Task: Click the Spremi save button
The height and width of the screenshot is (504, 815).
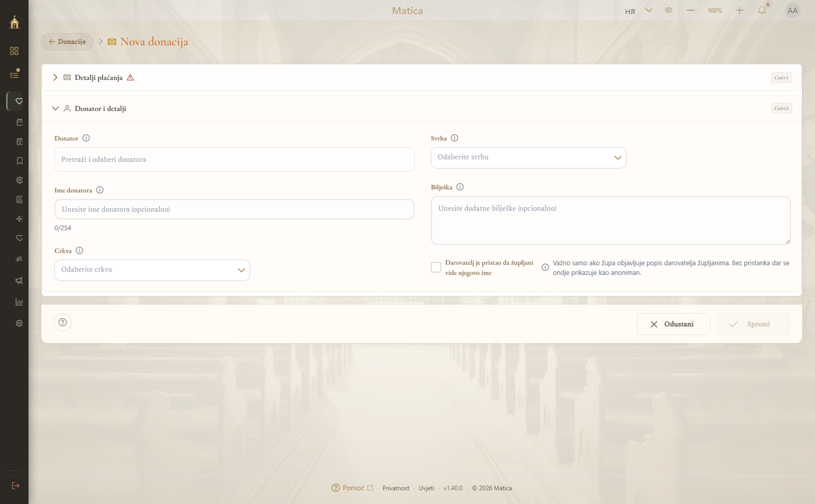Action: 753,324
